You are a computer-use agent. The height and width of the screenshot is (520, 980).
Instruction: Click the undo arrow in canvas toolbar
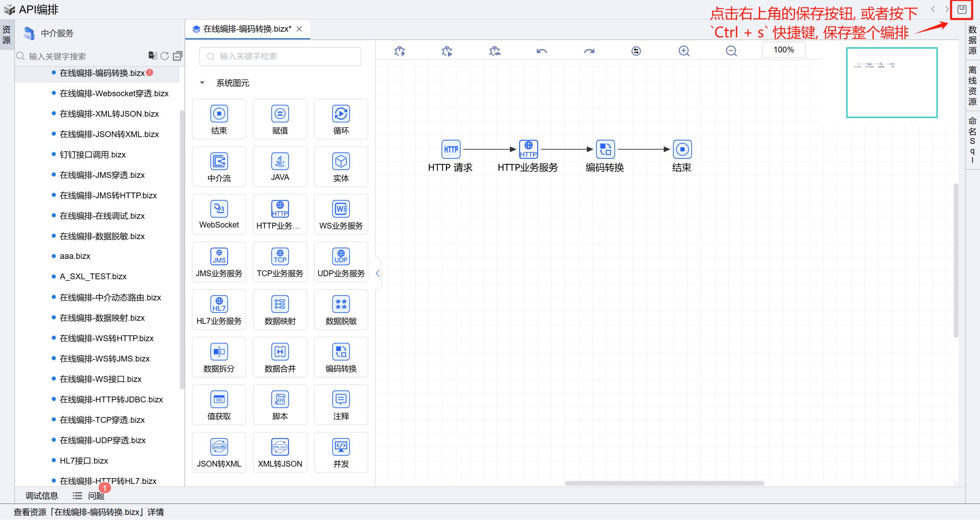tap(541, 51)
